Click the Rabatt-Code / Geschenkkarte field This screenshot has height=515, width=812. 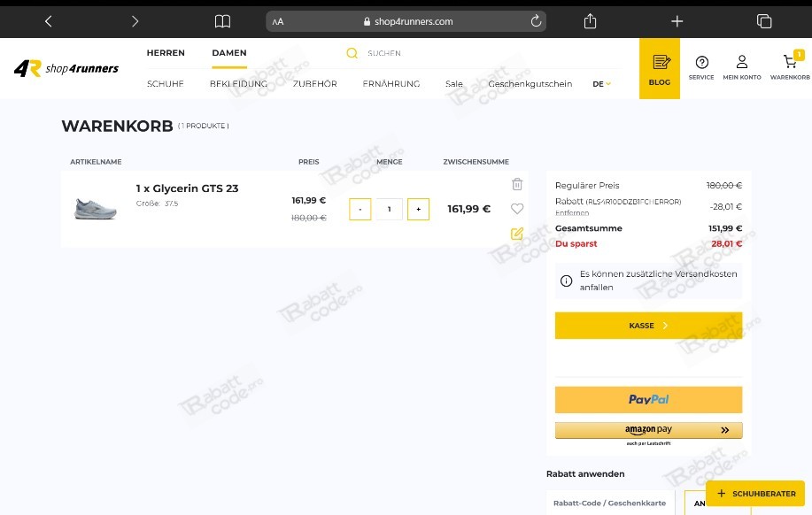[610, 503]
